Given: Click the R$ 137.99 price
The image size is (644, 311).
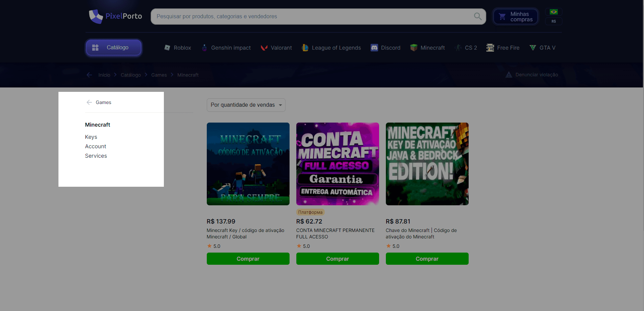Looking at the screenshot, I should point(221,222).
